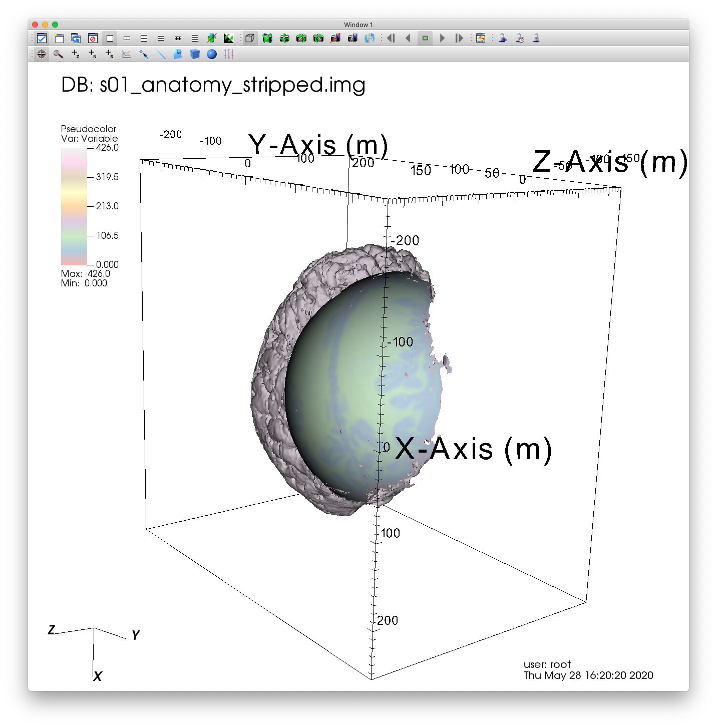Switch to the 3x3 window layout
Viewport: 717px width, 728px height.
click(x=195, y=38)
